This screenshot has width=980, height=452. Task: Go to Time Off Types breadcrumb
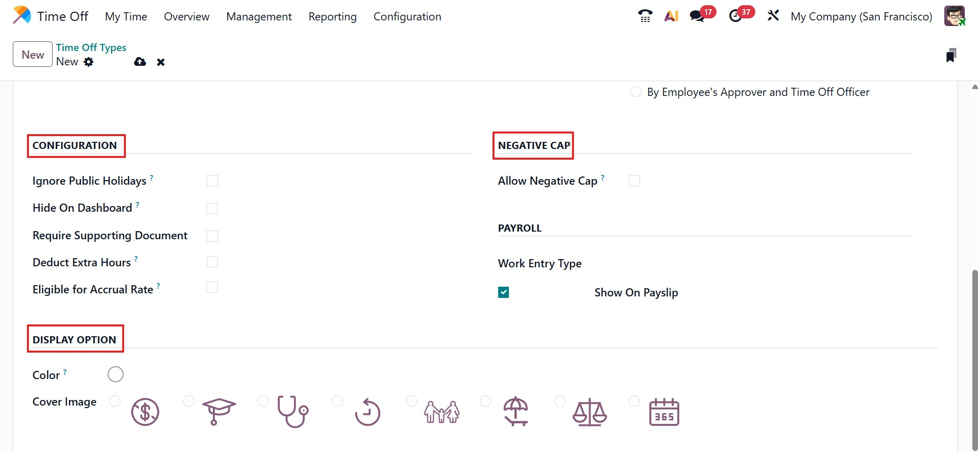[x=91, y=47]
